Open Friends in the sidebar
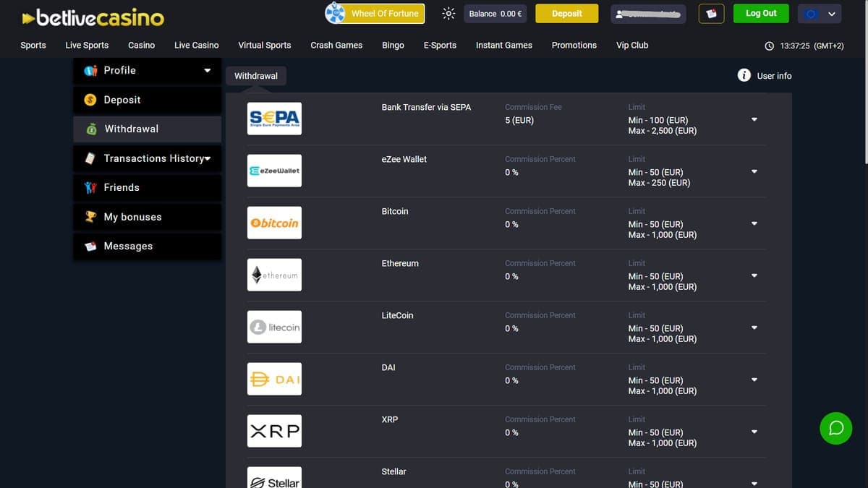868x488 pixels. pyautogui.click(x=148, y=187)
